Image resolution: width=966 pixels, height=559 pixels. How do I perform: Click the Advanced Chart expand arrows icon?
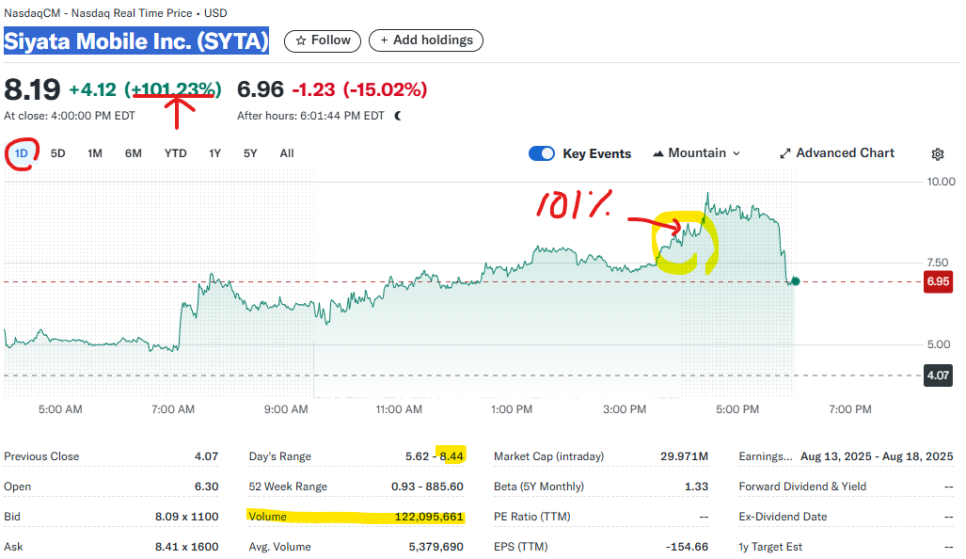coord(785,153)
